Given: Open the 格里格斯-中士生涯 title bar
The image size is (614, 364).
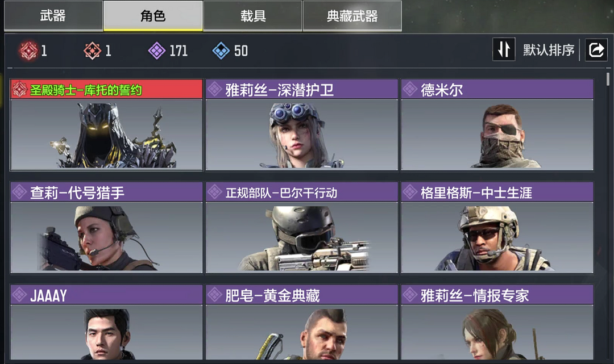Looking at the screenshot, I should [x=497, y=193].
